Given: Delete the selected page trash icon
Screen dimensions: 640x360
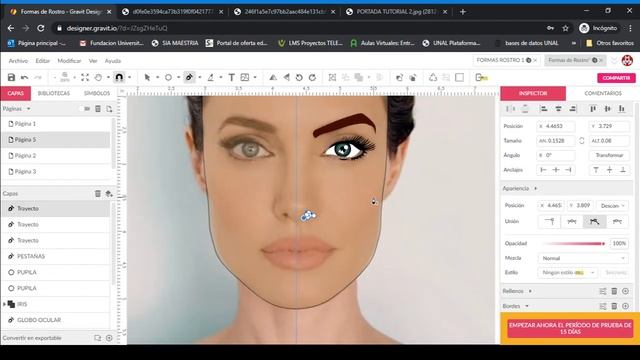Looking at the screenshot, I should (x=98, y=109).
